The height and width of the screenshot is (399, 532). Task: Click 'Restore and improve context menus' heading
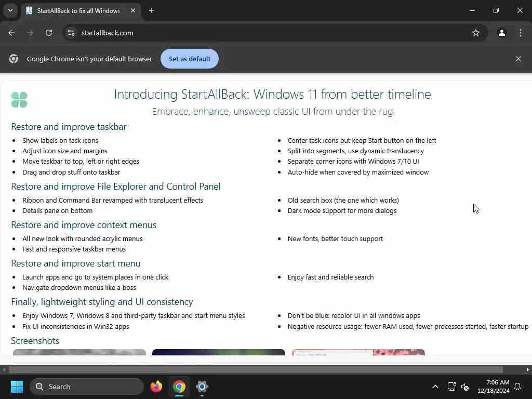(x=84, y=225)
